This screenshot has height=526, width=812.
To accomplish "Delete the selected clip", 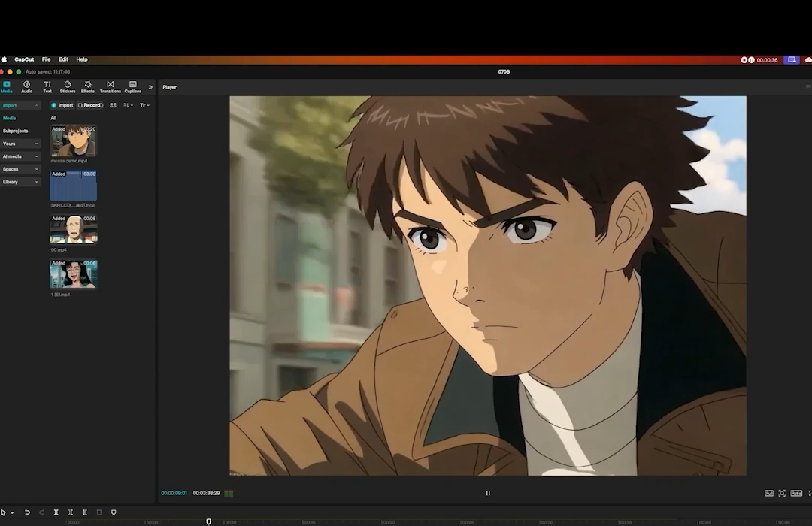I will (99, 512).
